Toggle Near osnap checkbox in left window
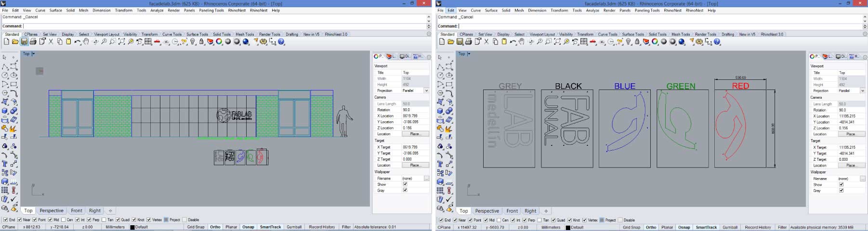The width and height of the screenshot is (868, 231). point(19,220)
